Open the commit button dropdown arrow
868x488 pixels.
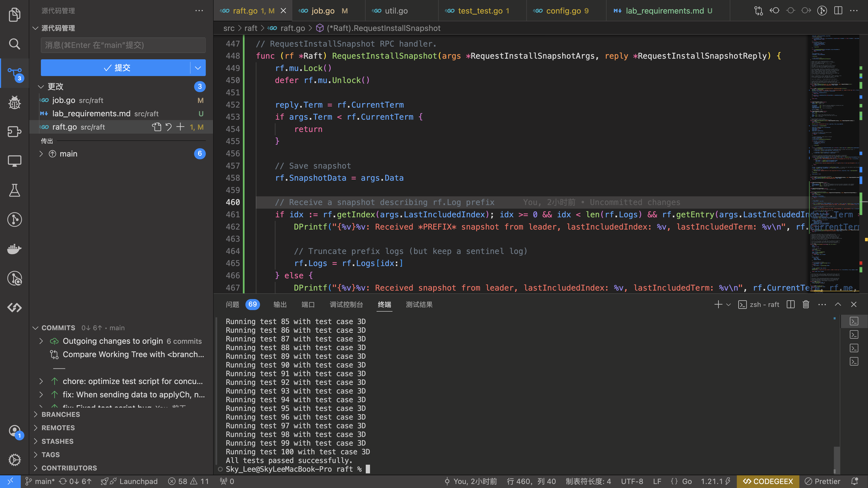click(x=198, y=68)
